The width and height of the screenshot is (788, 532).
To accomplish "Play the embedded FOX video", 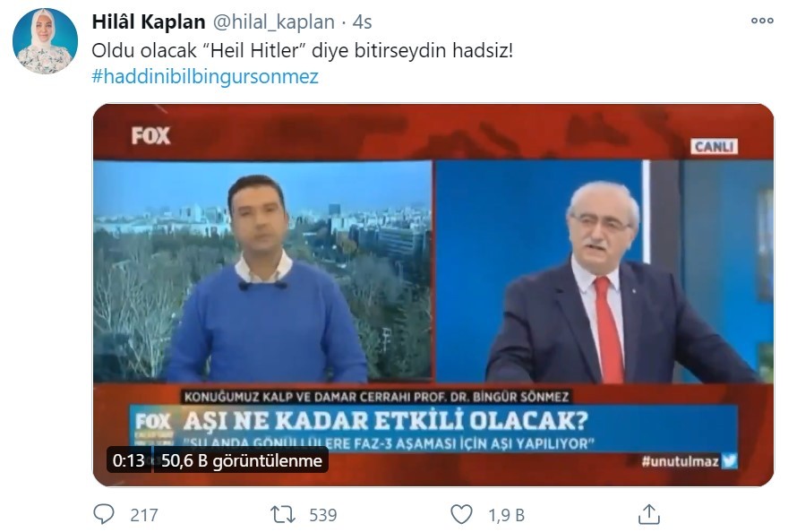I will point(433,295).
